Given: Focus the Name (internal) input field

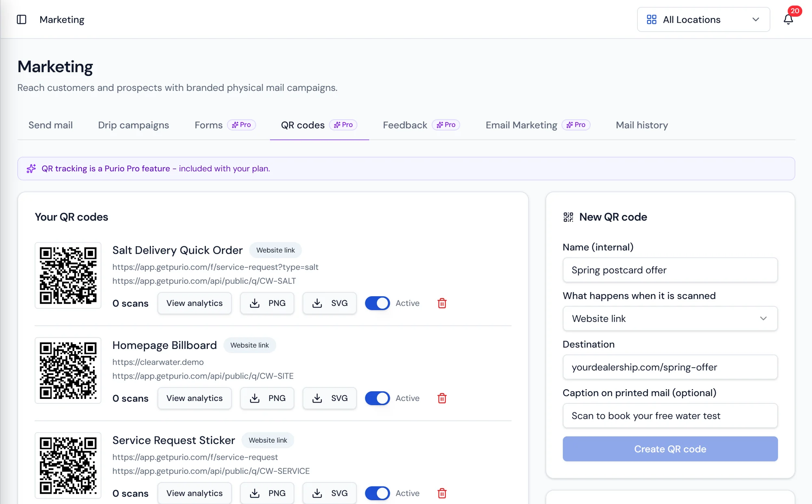Looking at the screenshot, I should 670,270.
